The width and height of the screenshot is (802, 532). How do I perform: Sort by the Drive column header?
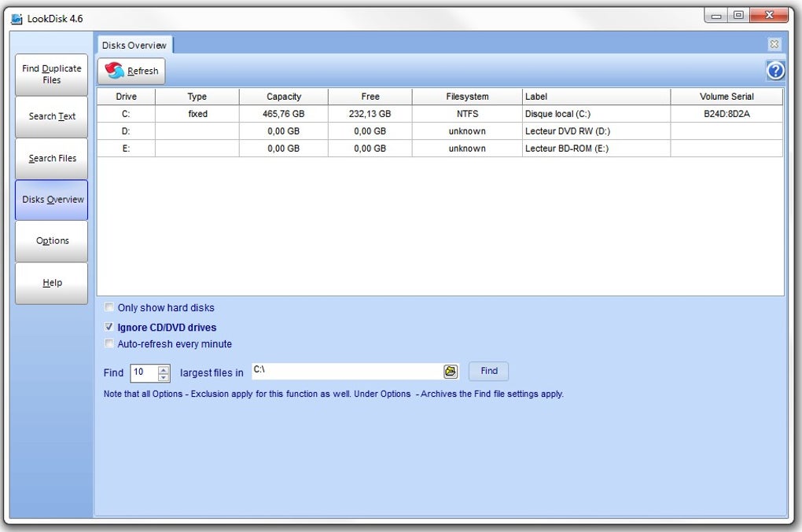tap(127, 97)
